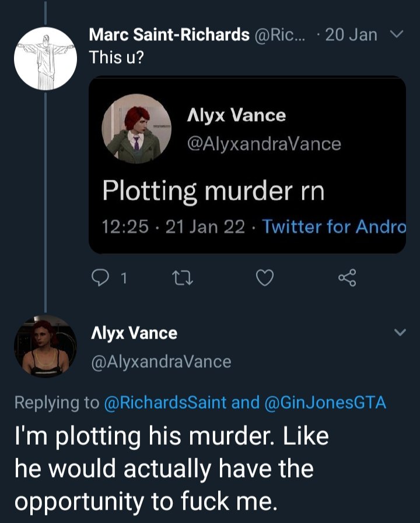Screen dimensions: 420x523
Task: Open the @RichardsSaint mention link
Action: [x=164, y=403]
